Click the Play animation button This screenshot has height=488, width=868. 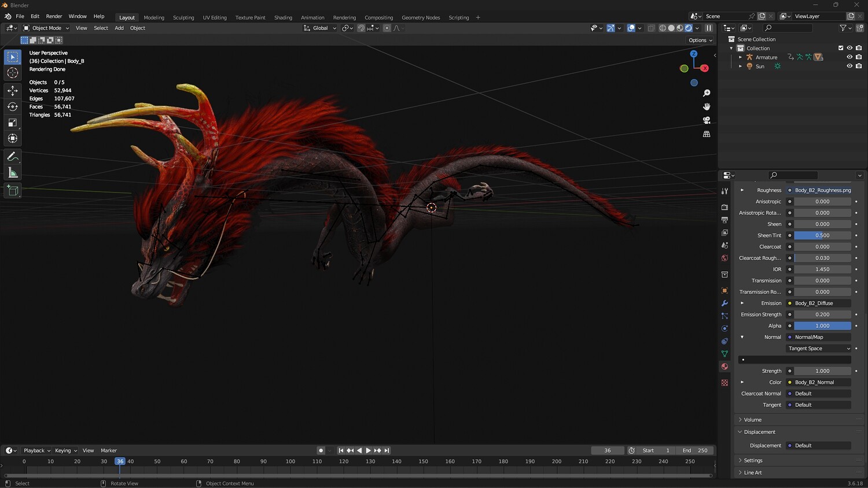(368, 450)
